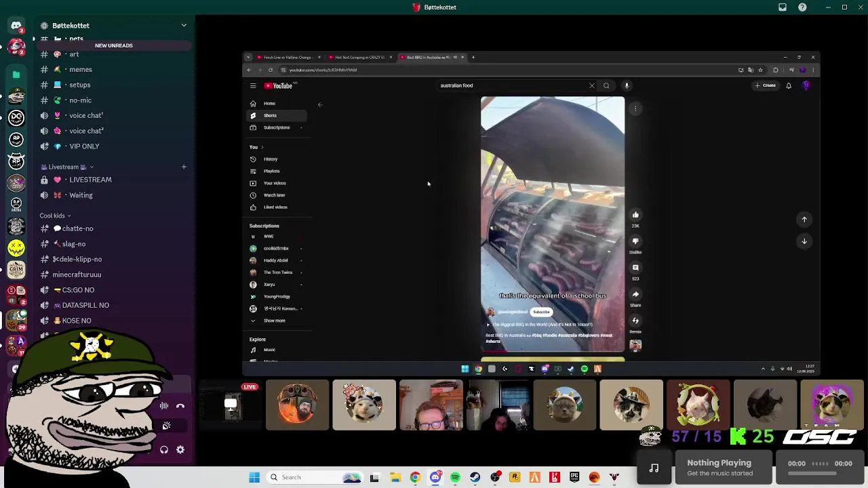Open Chrome from Windows taskbar
The width and height of the screenshot is (868, 488).
point(415,477)
